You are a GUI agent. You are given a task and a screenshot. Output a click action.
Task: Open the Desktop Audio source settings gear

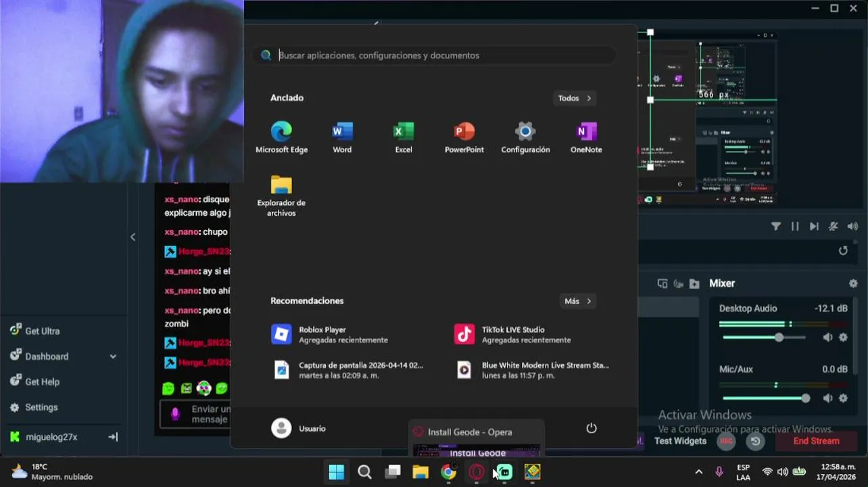click(x=843, y=337)
